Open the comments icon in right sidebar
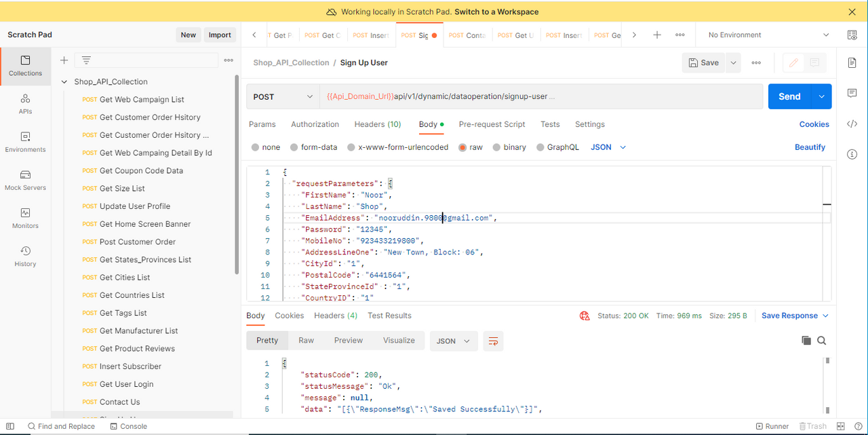The image size is (868, 435). point(852,93)
